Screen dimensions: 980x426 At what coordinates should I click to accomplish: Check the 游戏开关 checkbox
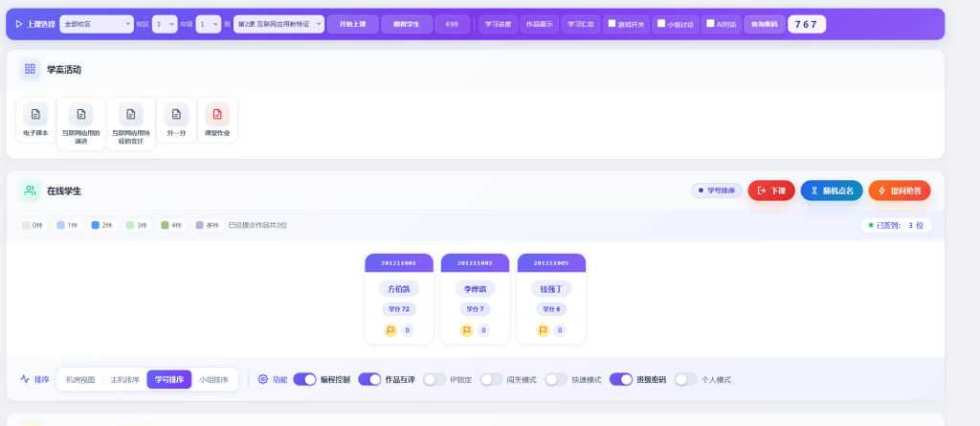612,23
